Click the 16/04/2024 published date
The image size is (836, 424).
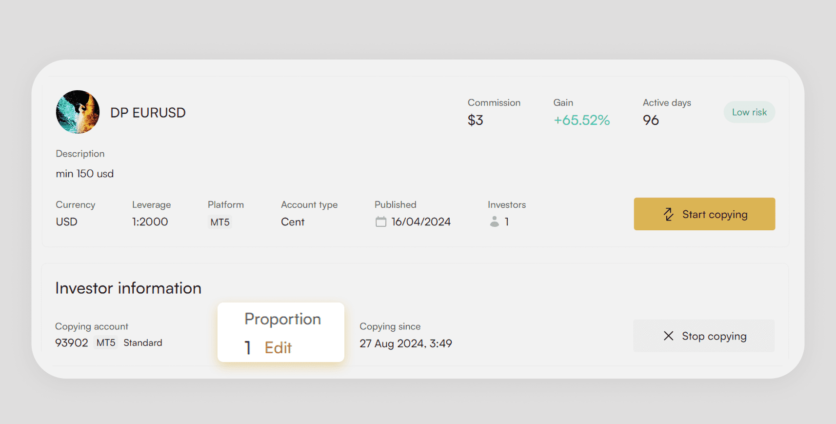[x=421, y=222]
